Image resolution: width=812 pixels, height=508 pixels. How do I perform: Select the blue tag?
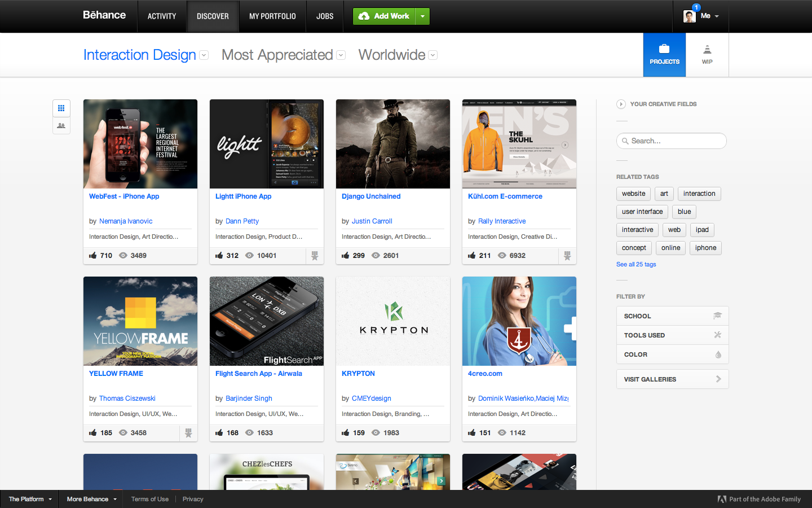(684, 212)
